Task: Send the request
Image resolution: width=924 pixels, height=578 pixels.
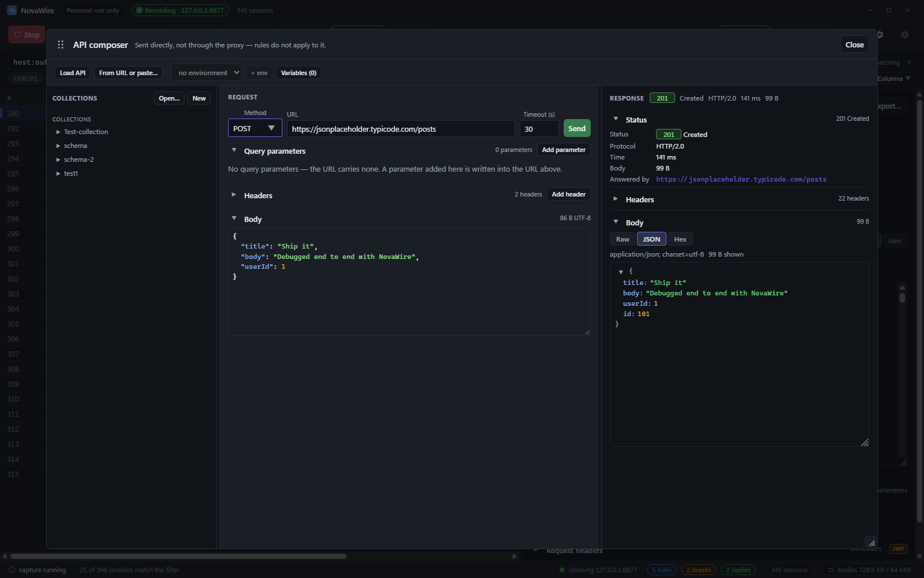Action: click(577, 128)
